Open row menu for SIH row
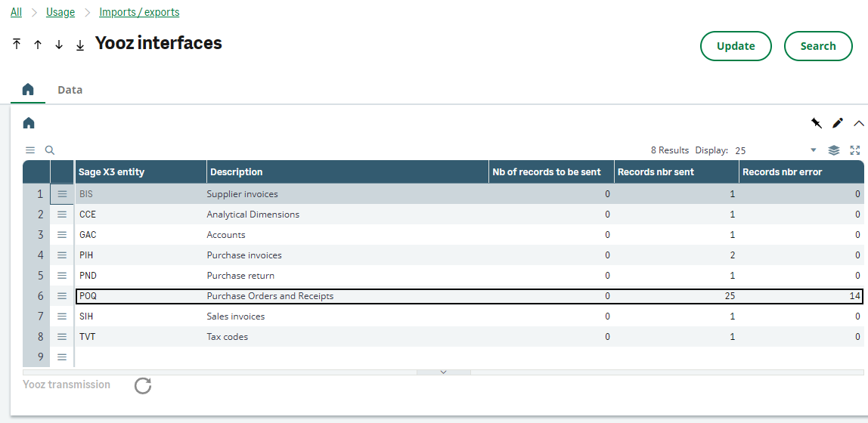The height and width of the screenshot is (423, 868). click(x=62, y=316)
